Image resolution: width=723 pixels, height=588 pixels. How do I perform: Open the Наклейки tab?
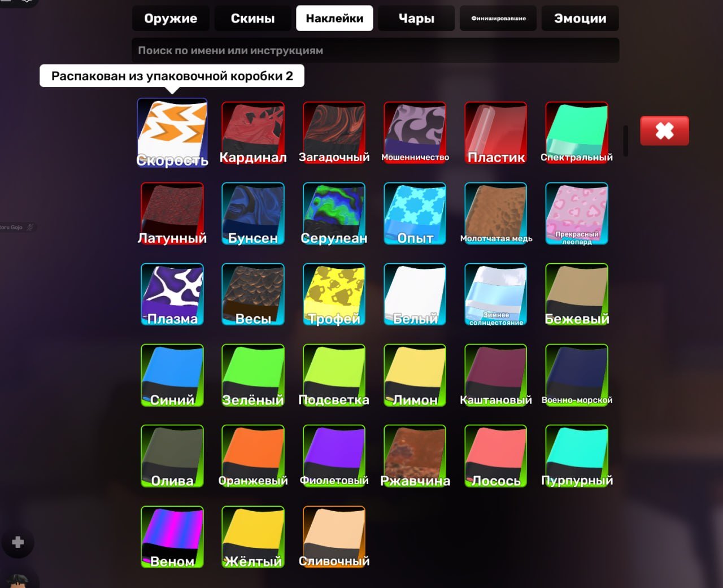click(x=334, y=18)
